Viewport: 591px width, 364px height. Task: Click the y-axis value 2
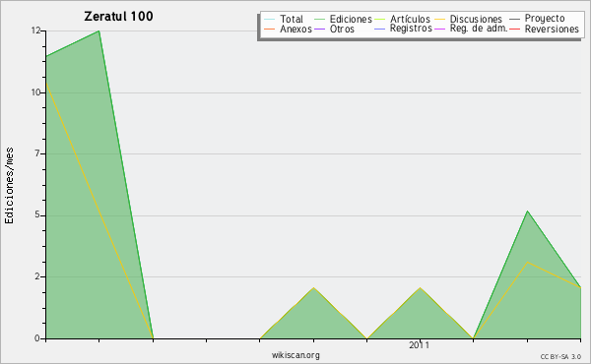[x=37, y=276]
